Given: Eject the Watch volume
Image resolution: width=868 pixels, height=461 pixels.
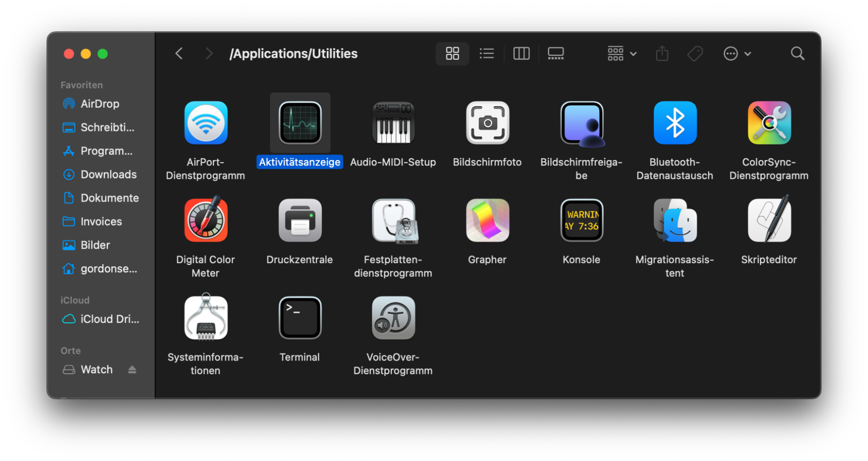Looking at the screenshot, I should pos(132,369).
